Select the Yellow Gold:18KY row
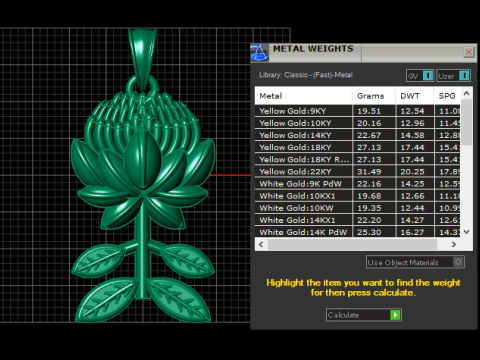 pyautogui.click(x=357, y=147)
